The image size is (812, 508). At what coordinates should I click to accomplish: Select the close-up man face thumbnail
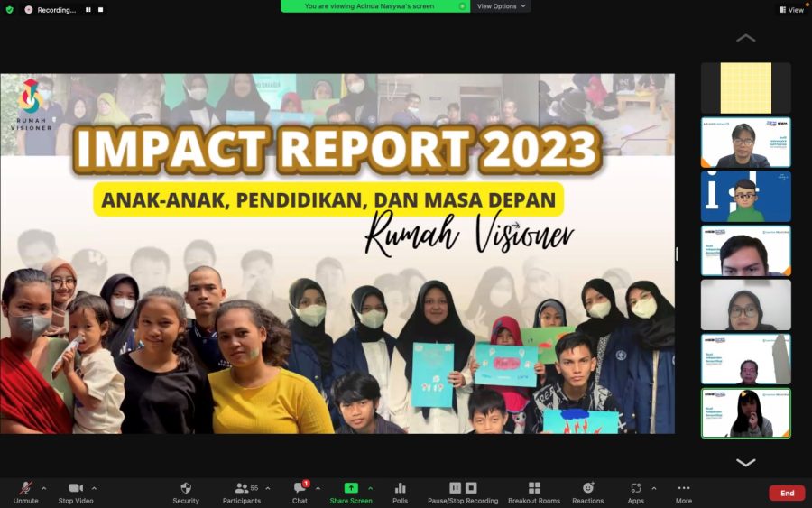(746, 251)
